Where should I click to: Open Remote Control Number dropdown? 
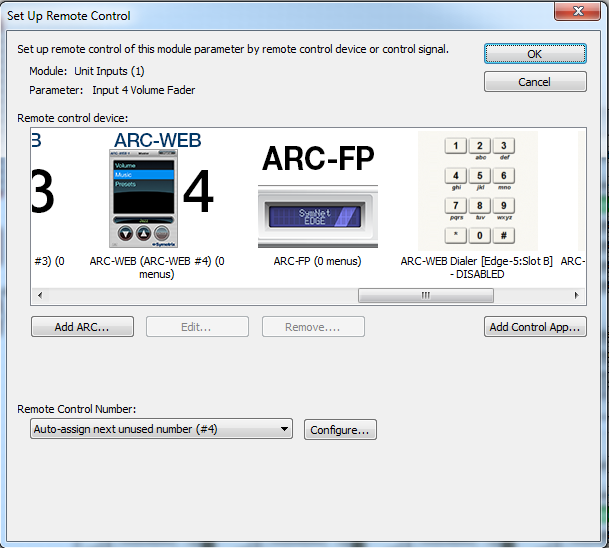tap(161, 429)
